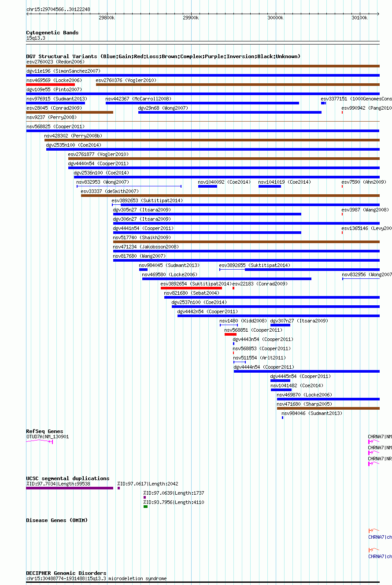Click the brown esv28045 complex bar
The height and width of the screenshot is (585, 392).
70,112
